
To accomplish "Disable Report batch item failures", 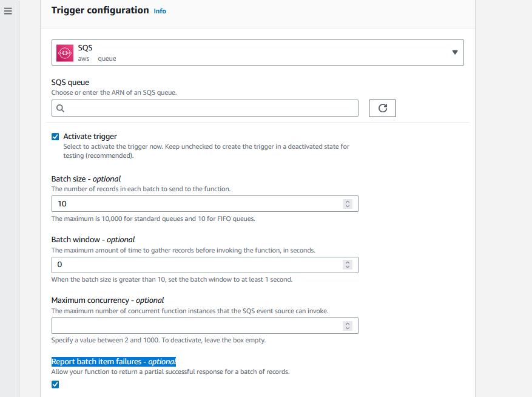I will point(55,384).
